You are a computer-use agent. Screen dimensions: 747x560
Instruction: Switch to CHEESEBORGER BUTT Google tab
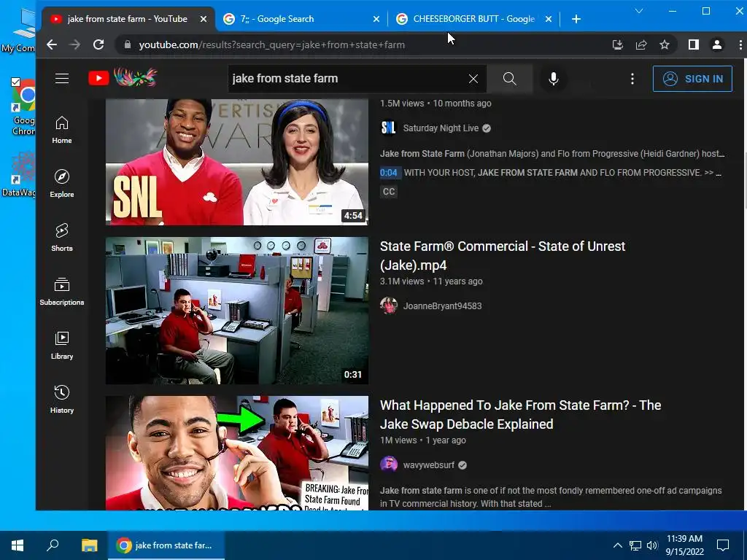[x=474, y=19]
